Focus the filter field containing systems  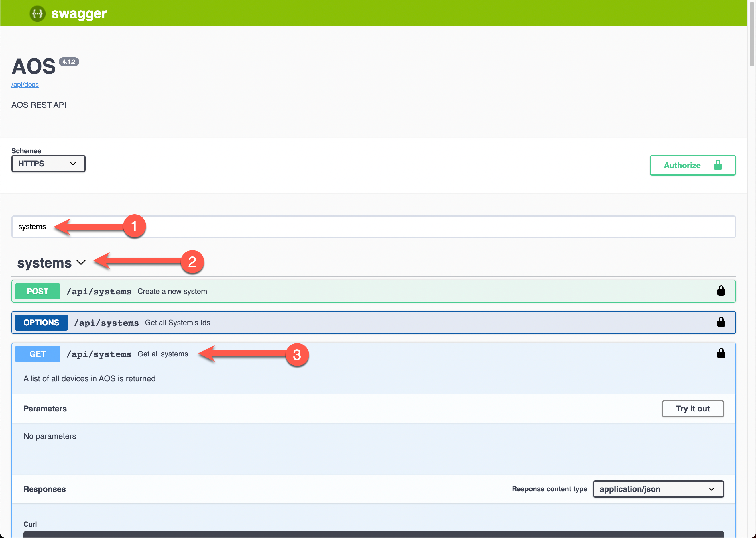coord(373,227)
